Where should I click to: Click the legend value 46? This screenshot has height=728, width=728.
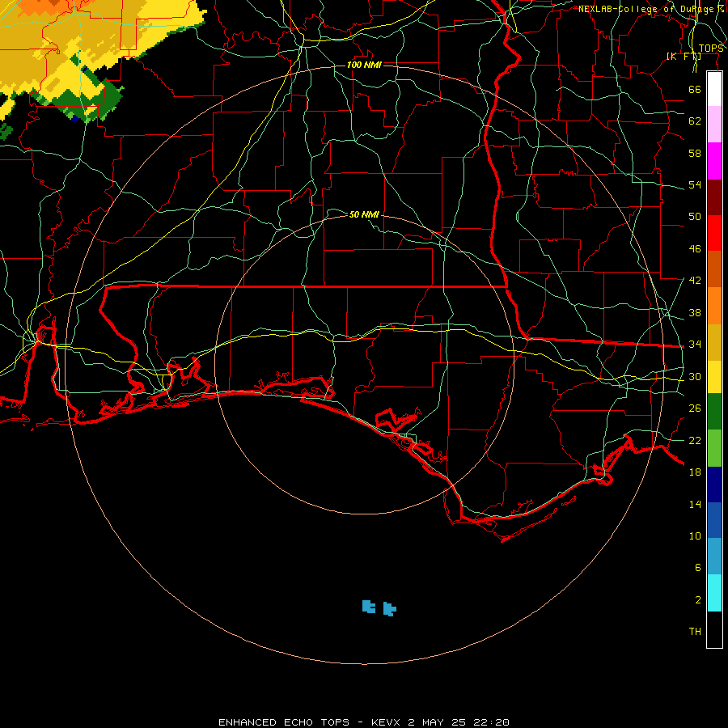point(695,249)
